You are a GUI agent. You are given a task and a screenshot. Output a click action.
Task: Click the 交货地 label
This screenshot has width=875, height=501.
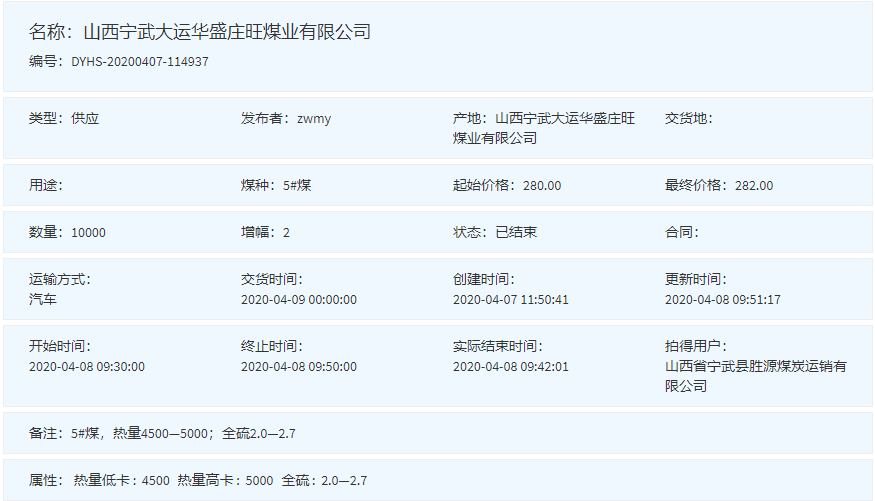pos(689,118)
